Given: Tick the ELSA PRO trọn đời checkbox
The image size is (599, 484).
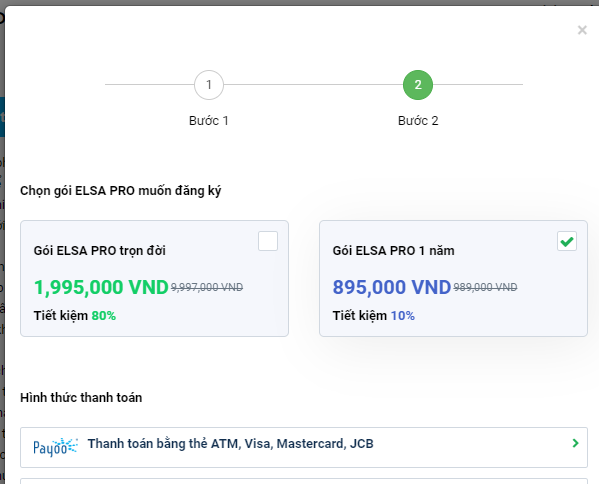Looking at the screenshot, I should click(268, 241).
